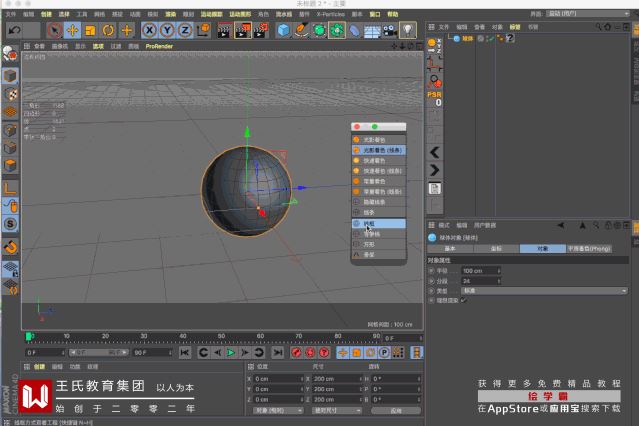This screenshot has width=639, height=426.
Task: Click the forward arrow in side palette
Action: click(x=434, y=170)
